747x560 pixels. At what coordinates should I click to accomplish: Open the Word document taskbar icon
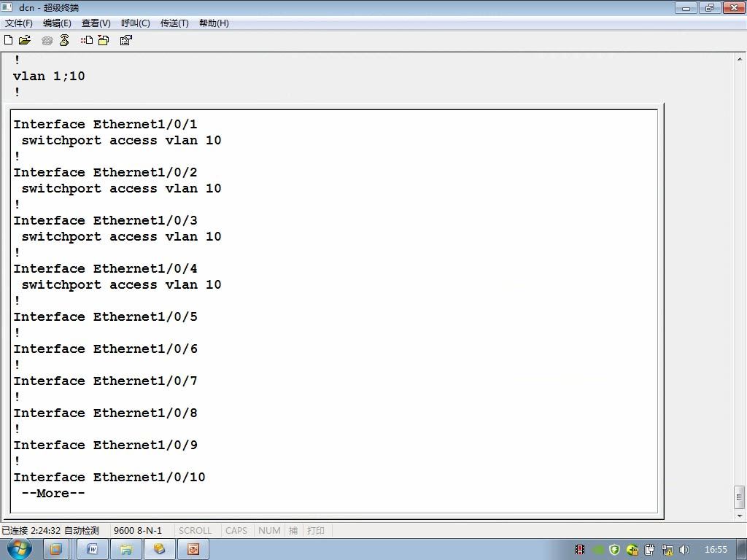(x=93, y=549)
